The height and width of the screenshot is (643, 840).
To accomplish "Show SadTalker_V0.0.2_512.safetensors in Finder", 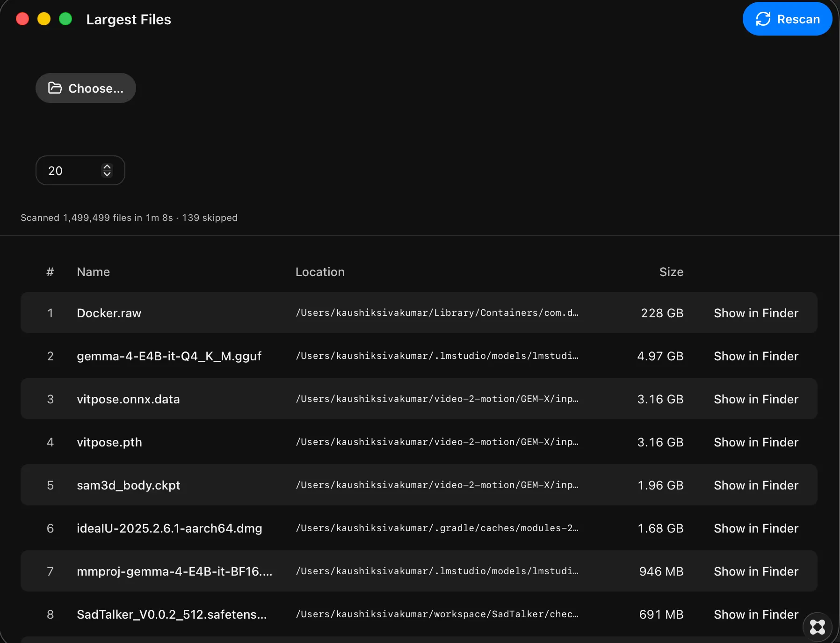I will (x=756, y=614).
